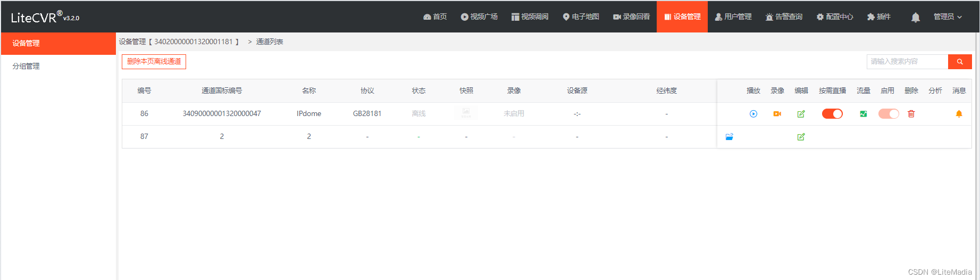The height and width of the screenshot is (280, 980).
Task: Edit channel row numbered 87
Action: click(801, 137)
